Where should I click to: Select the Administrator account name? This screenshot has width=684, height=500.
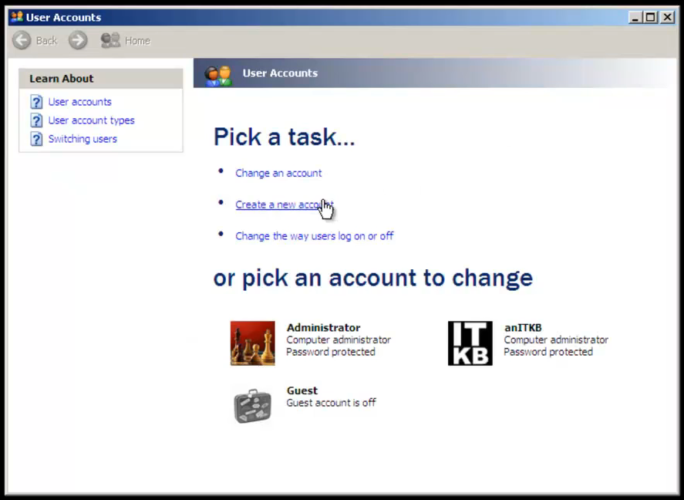[x=323, y=328]
